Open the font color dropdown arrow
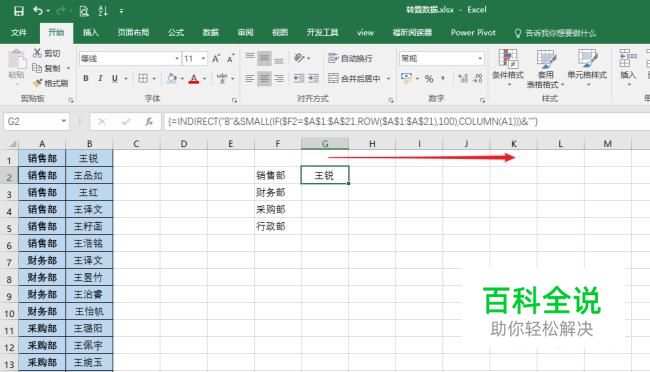 click(205, 78)
